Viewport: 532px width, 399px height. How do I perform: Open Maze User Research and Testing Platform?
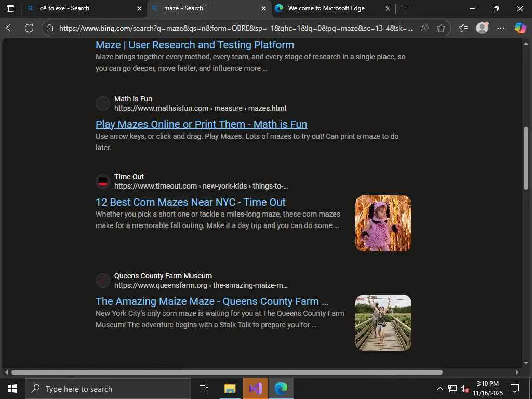point(195,45)
